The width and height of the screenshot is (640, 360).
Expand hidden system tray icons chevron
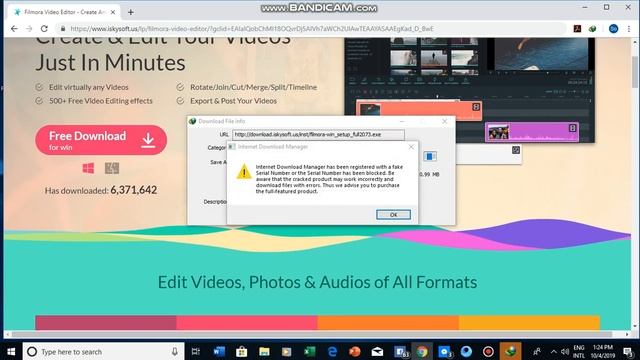(553, 351)
